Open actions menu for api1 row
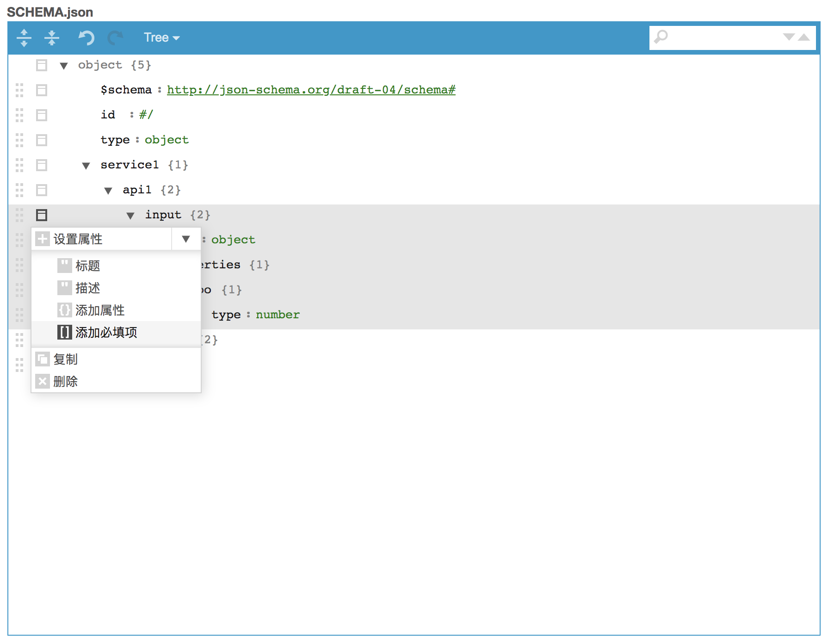This screenshot has width=828, height=644. click(42, 190)
